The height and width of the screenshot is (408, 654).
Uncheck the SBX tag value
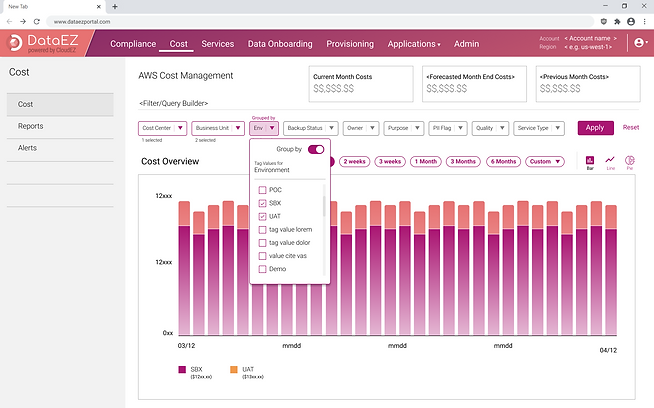tap(262, 203)
